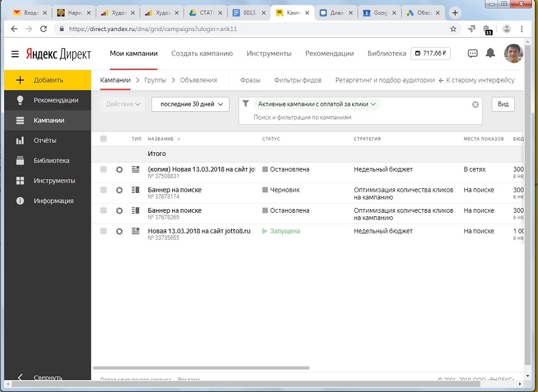Click the table's horizontal scrollbar
This screenshot has width=538, height=392.
click(x=201, y=367)
